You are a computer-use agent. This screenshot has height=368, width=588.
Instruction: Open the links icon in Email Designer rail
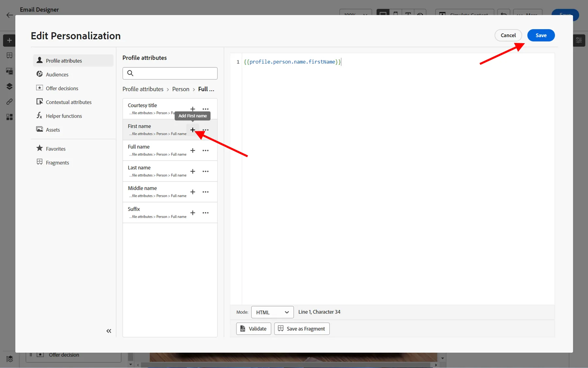(9, 102)
